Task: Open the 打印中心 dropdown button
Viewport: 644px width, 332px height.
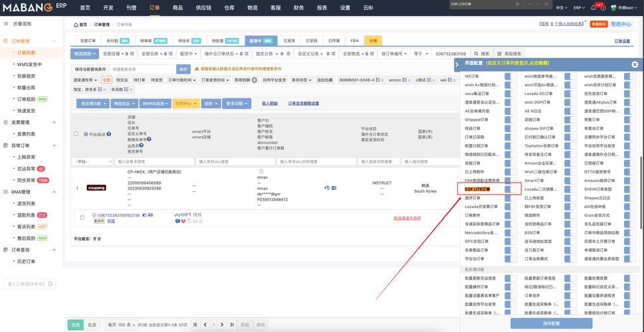Action: point(186,104)
